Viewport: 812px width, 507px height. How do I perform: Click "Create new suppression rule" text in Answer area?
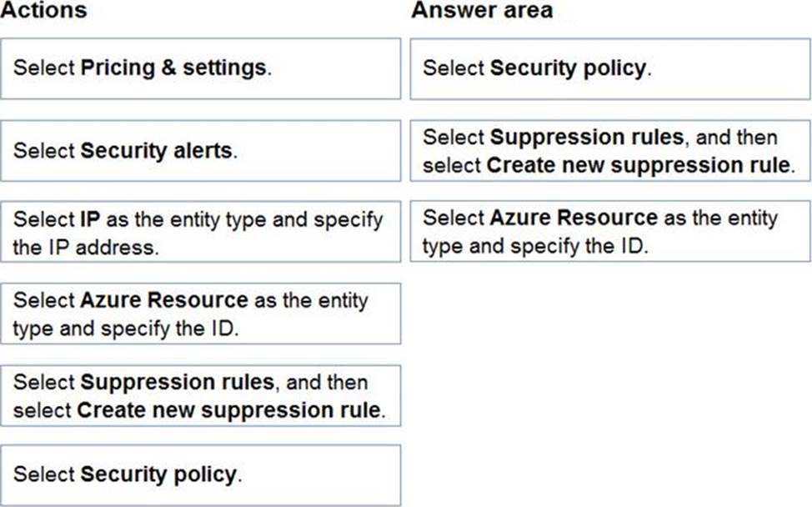click(637, 165)
